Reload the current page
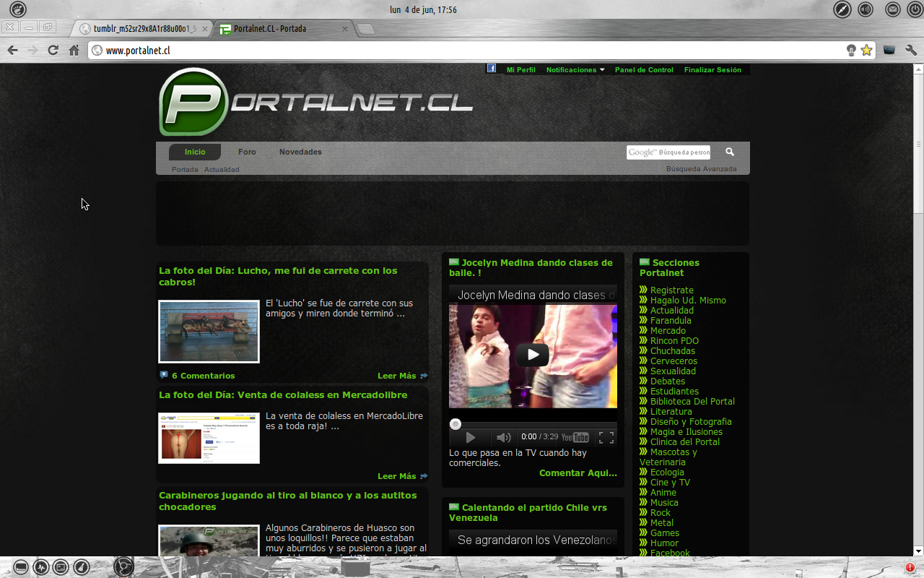Screen dimensions: 924x578 [x=53, y=50]
